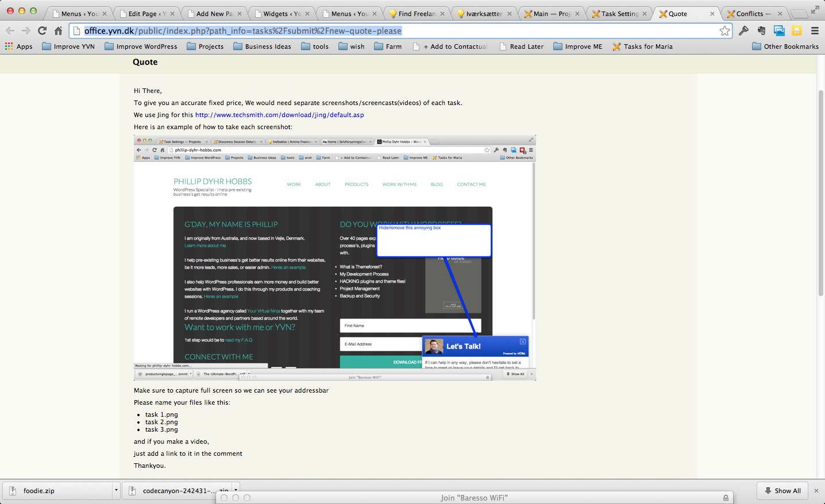Open the Business Ideas bookmarks folder
Screen dimensions: 825x504
point(262,46)
